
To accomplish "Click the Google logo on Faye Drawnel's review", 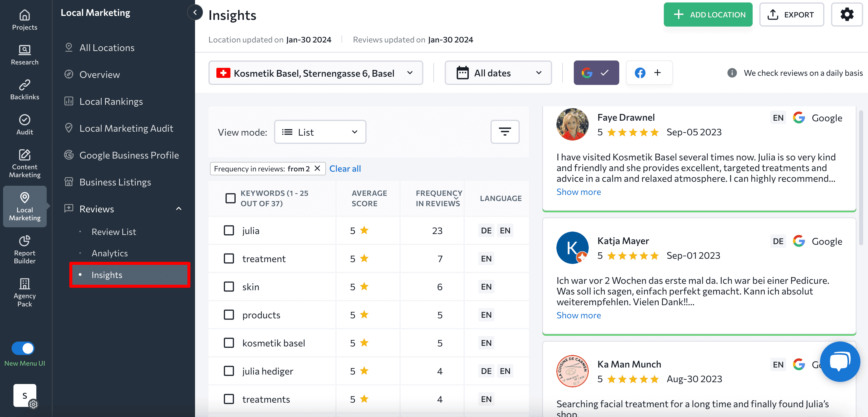I will click(799, 118).
